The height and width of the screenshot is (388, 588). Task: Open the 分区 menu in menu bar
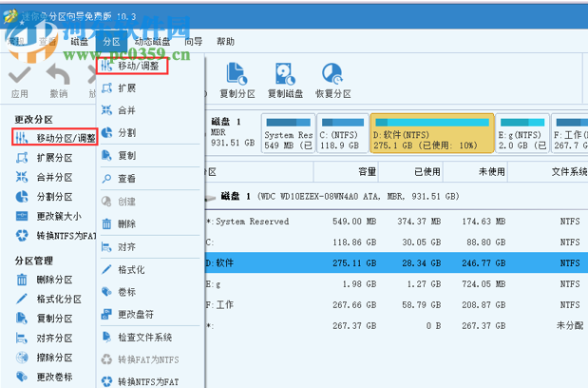(x=111, y=42)
